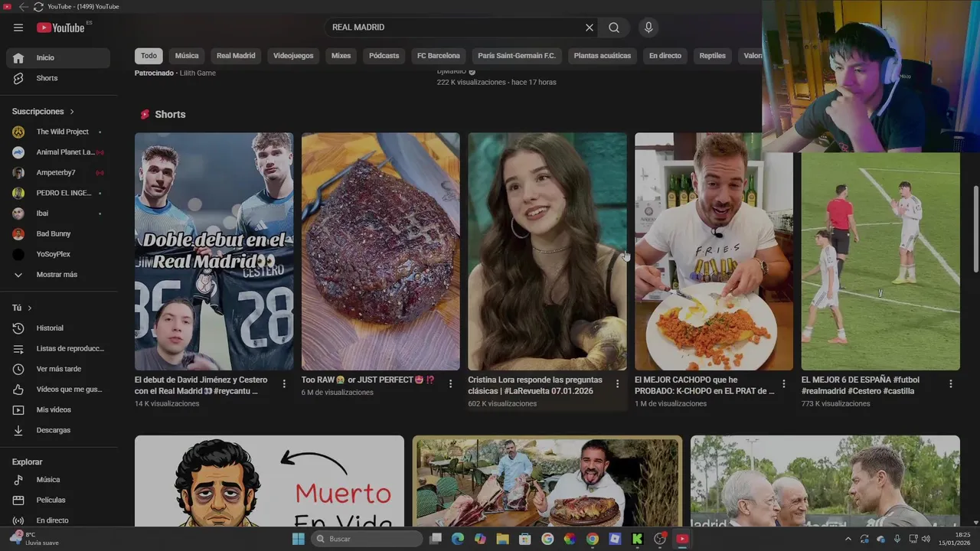Clear the search box text
Image resolution: width=980 pixels, height=551 pixels.
590,28
